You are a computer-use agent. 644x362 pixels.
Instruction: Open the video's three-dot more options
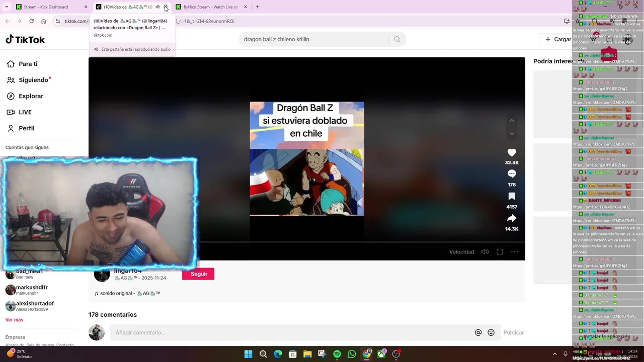click(x=514, y=252)
